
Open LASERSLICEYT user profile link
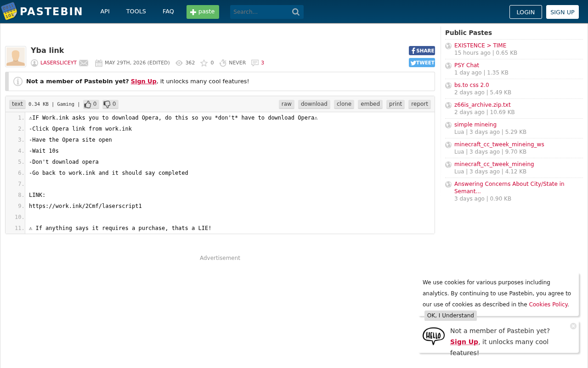pyautogui.click(x=58, y=63)
